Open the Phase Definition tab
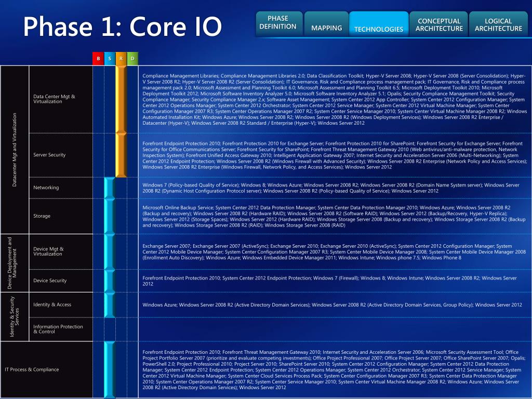Image resolution: width=532 pixels, height=399 pixels. [x=279, y=23]
